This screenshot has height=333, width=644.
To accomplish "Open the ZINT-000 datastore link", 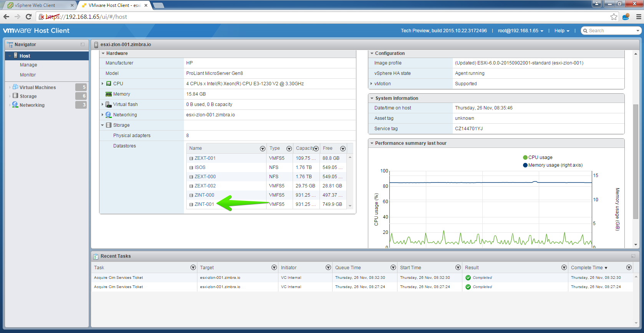I will 204,195.
